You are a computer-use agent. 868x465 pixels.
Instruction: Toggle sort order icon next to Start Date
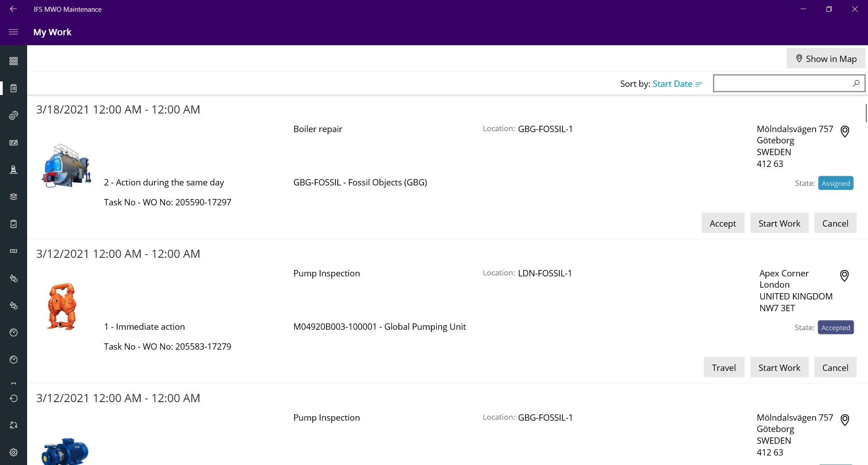699,84
